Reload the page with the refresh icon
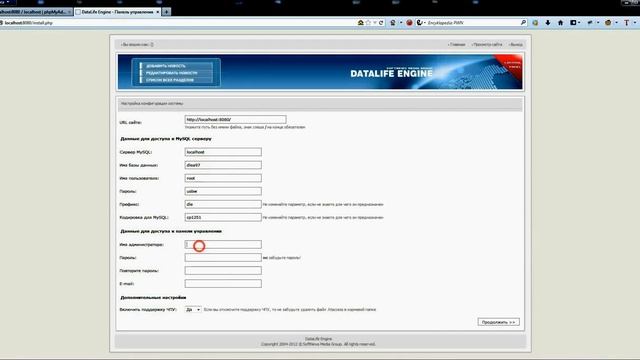640x360 pixels. [381, 23]
